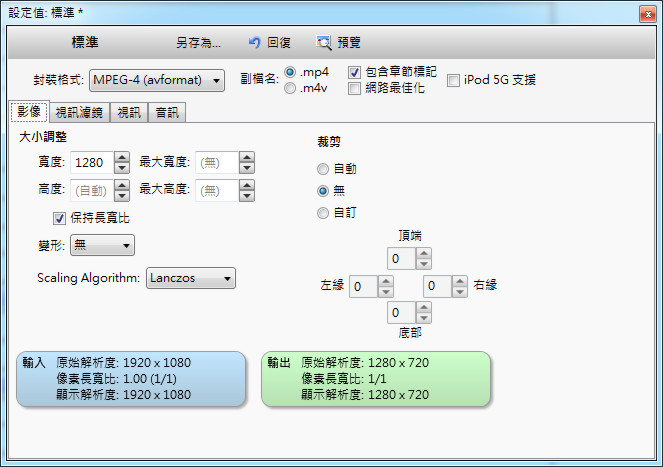Enable iPod 5G 支援 checkbox
Viewport: 663px width, 467px height.
click(453, 80)
